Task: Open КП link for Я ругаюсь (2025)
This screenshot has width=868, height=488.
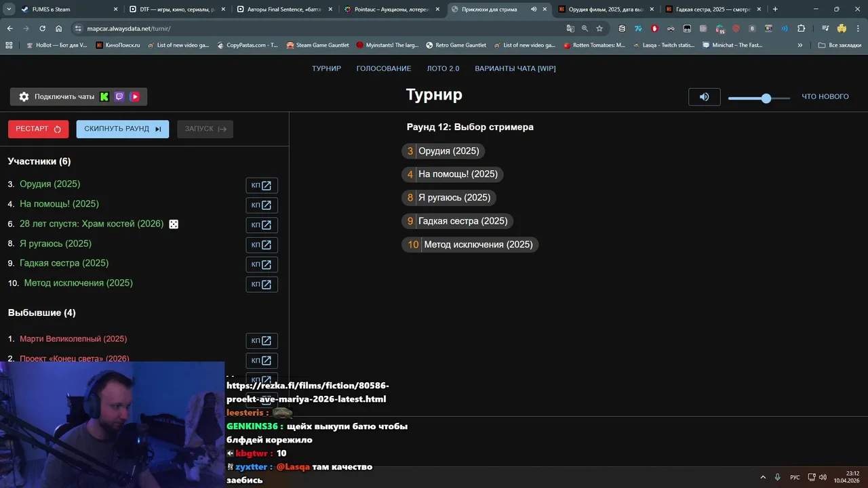Action: pyautogui.click(x=262, y=245)
